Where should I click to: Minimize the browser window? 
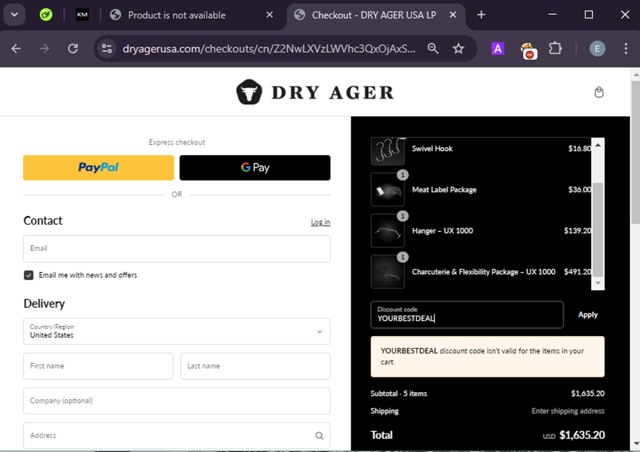tap(552, 15)
